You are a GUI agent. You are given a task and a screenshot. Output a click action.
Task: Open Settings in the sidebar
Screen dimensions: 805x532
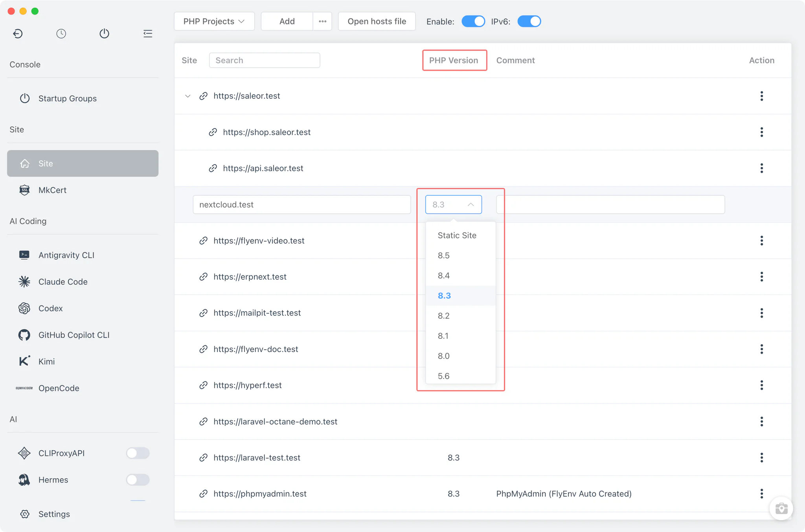pyautogui.click(x=83, y=514)
